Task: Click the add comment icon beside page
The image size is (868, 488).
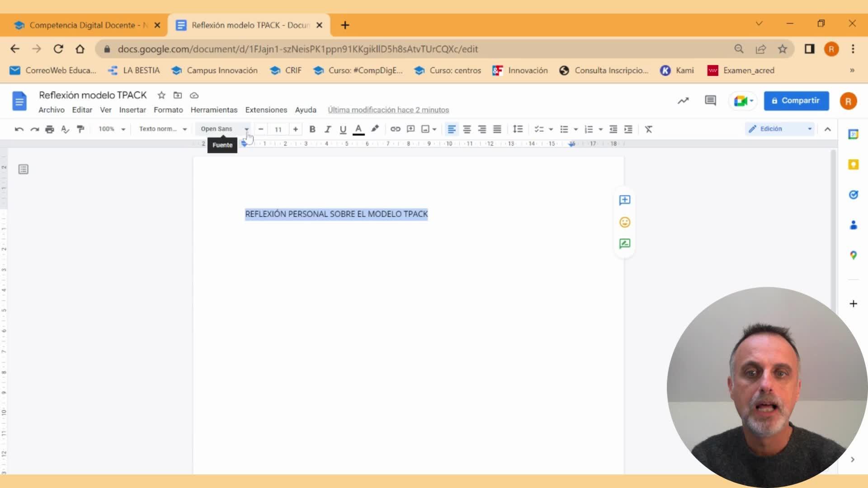Action: (625, 200)
